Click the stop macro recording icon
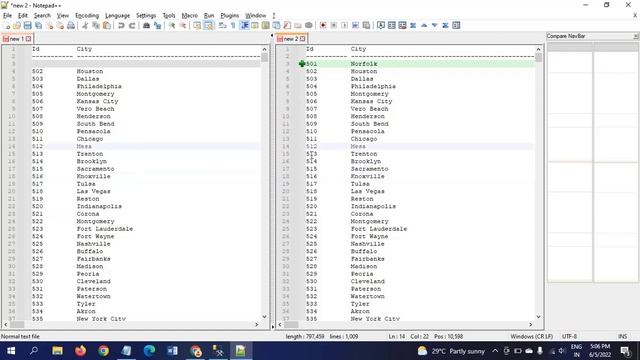Viewport: 640px width, 360px height. [x=333, y=25]
